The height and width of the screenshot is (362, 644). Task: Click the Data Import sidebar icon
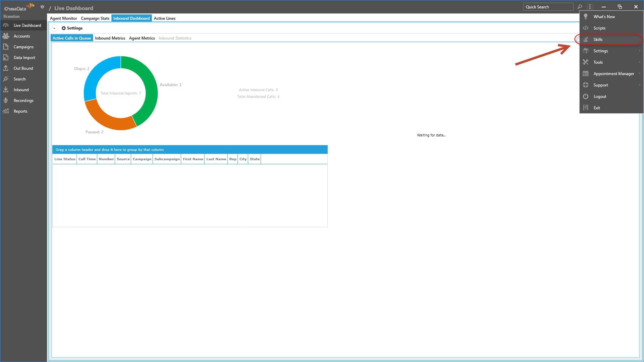(6, 57)
